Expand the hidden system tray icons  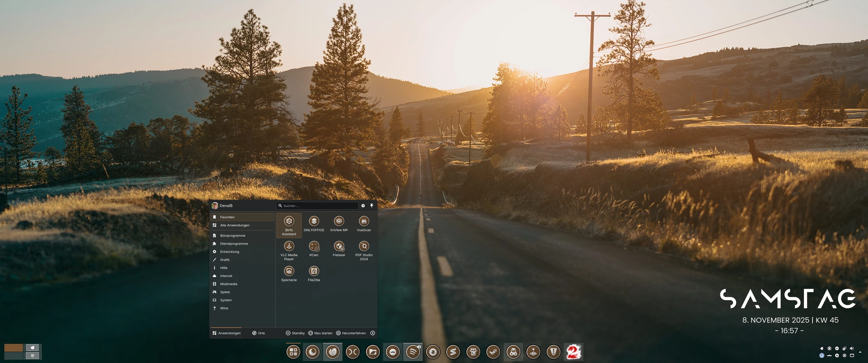(x=860, y=352)
